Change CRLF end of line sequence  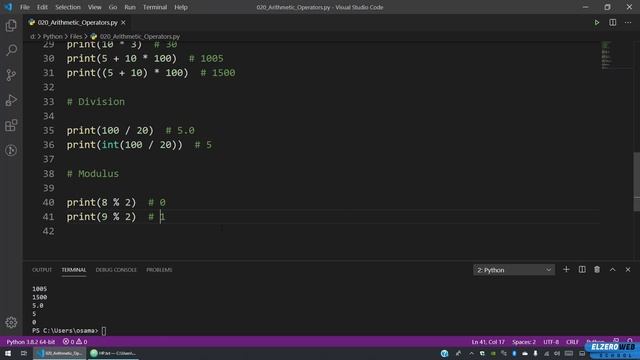572,342
